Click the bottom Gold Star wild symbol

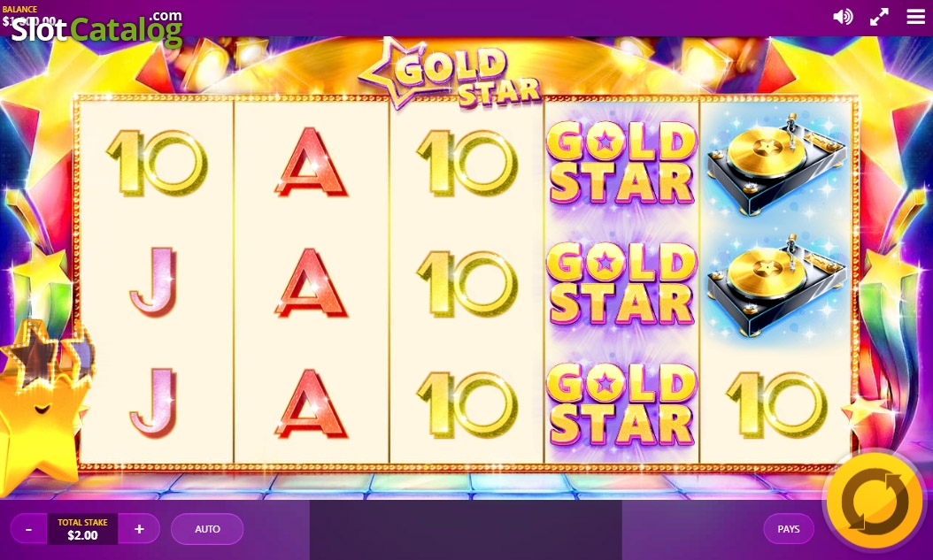(621, 405)
